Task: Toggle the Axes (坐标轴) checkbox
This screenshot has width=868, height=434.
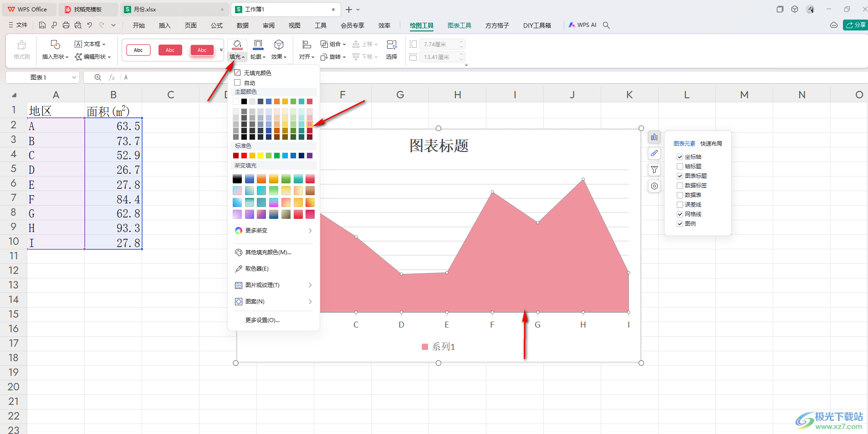Action: (680, 157)
